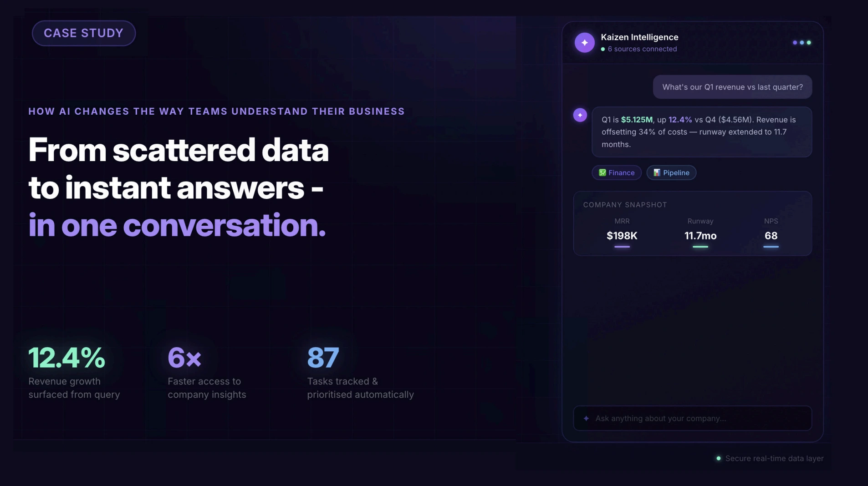This screenshot has width=868, height=486.
Task: Click the Kaizen Intelligence sparkle avatar
Action: point(584,43)
